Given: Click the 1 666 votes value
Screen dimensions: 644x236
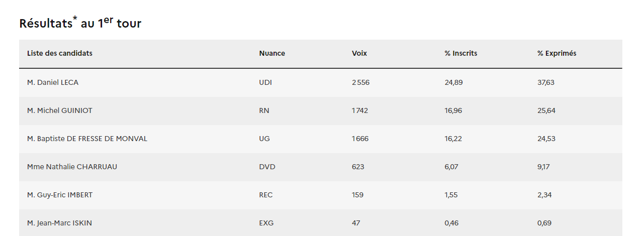Looking at the screenshot, I should [360, 139].
